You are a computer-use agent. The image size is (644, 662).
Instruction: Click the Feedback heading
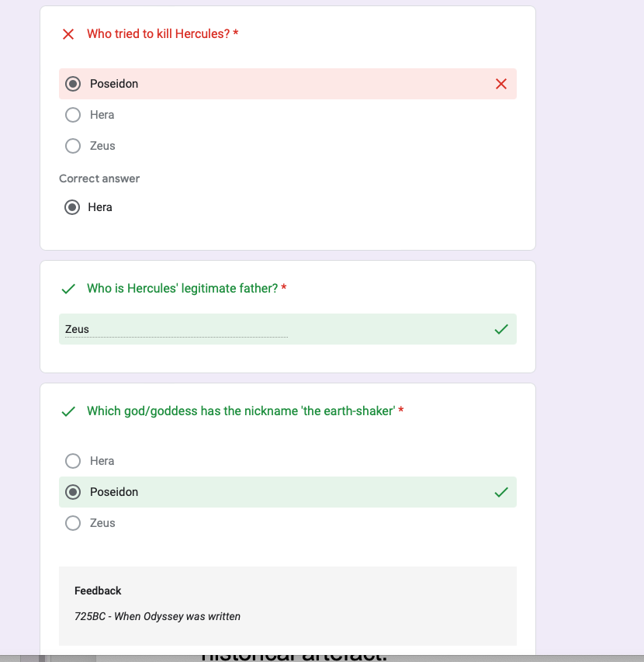pos(98,591)
